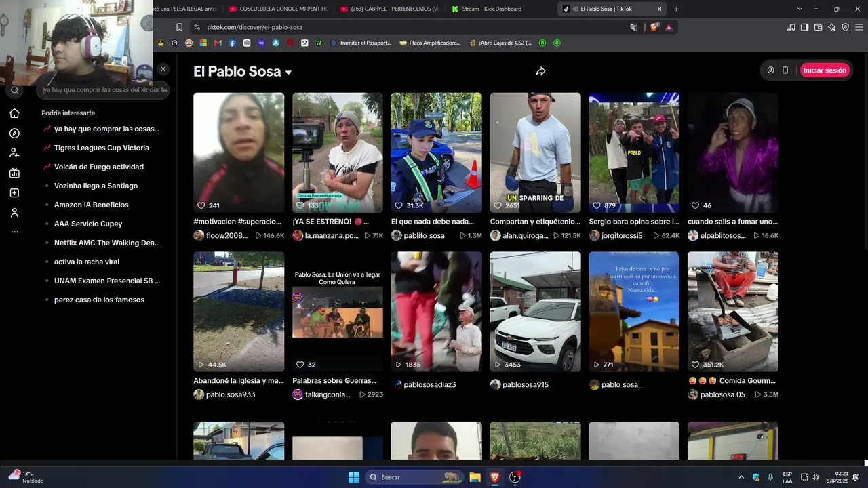Viewport: 868px width, 488px height.
Task: Open the LIVE TV icon in sidebar
Action: point(14,173)
